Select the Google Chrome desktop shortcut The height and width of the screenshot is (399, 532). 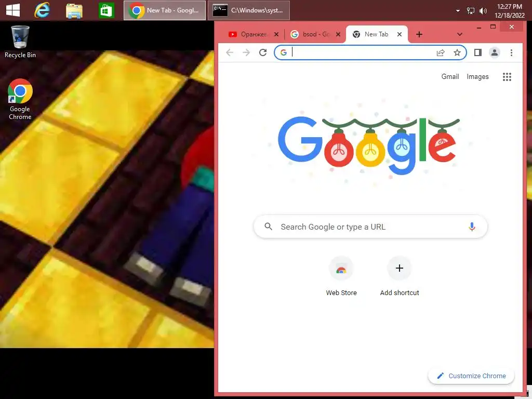pyautogui.click(x=20, y=99)
